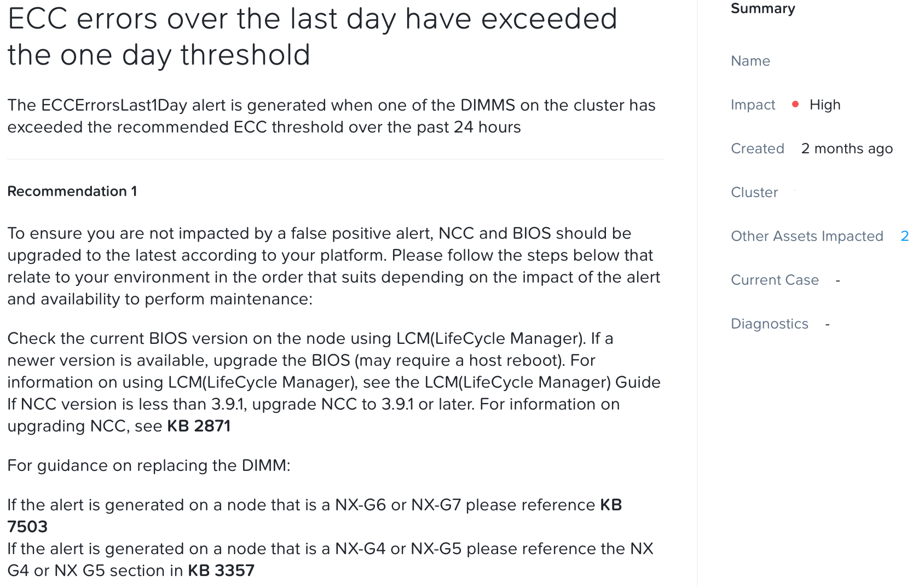924x587 pixels.
Task: Open the KB 2871 article link
Action: 199,426
